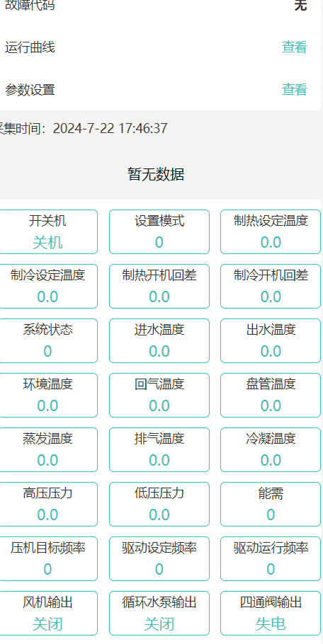This screenshot has width=323, height=644.
Task: Select the 进水温度 card
Action: point(159,341)
